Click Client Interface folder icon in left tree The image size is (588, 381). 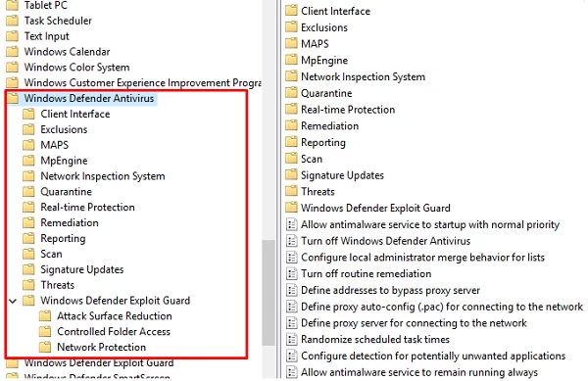pos(28,114)
